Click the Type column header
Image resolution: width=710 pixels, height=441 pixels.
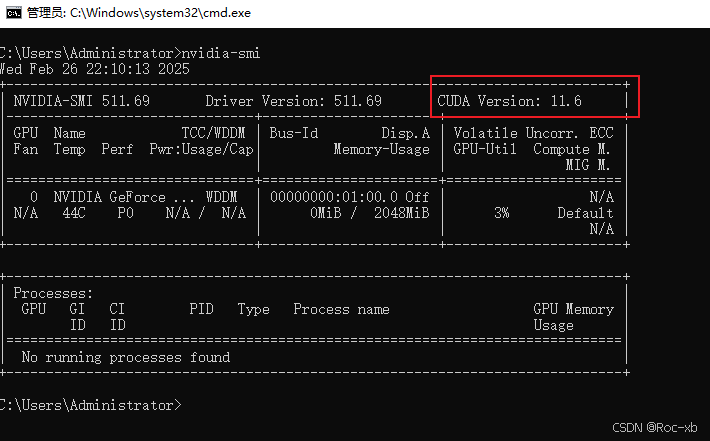254,309
